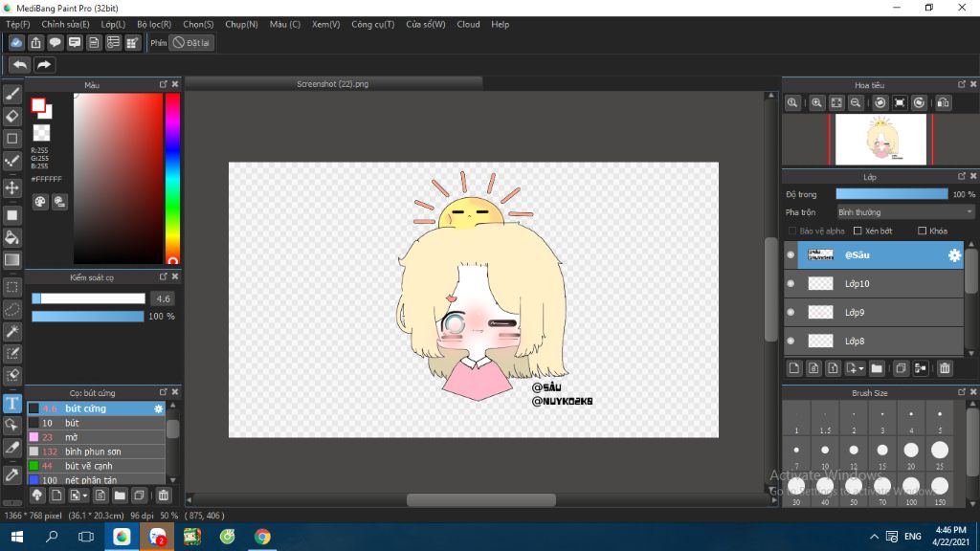
Task: Select the Select Eraser tool
Action: tap(11, 375)
